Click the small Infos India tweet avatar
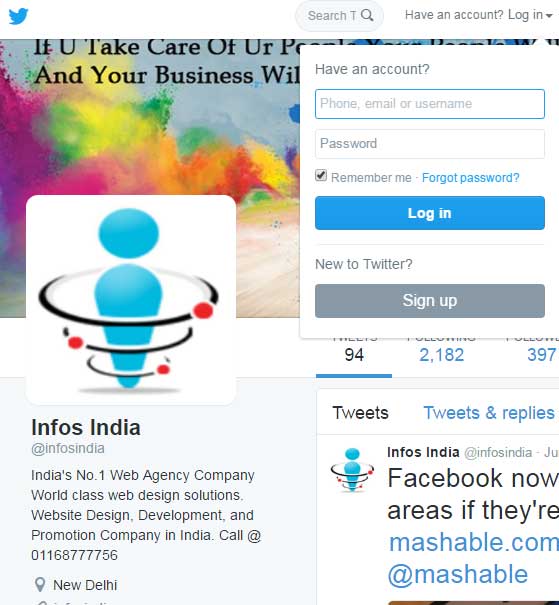The width and height of the screenshot is (559, 605). [352, 470]
